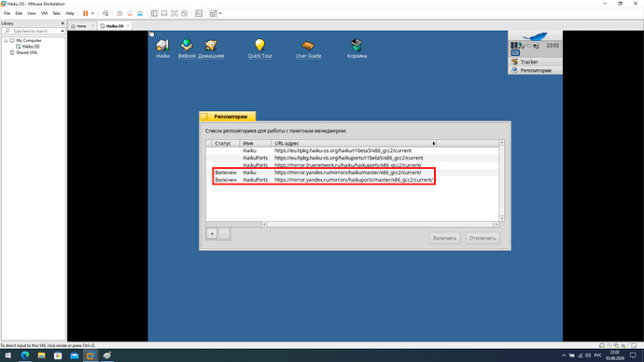Viewport: 644px width, 362px height.
Task: Select the mirror.yandex.ru haiku master row
Action: tap(352, 173)
